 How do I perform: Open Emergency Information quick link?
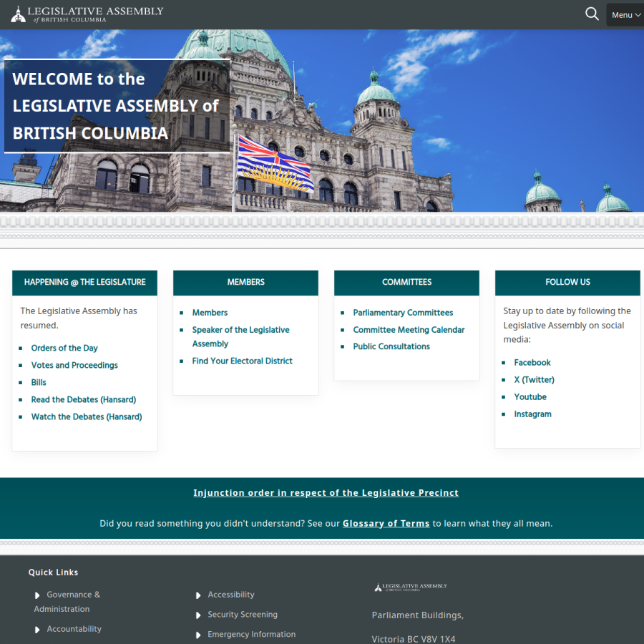[x=251, y=634]
